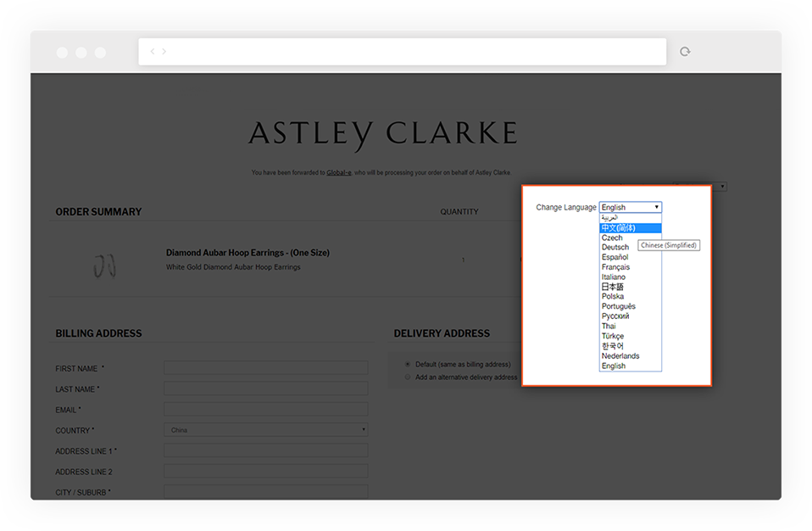Focus the City / Suburb field

265,492
